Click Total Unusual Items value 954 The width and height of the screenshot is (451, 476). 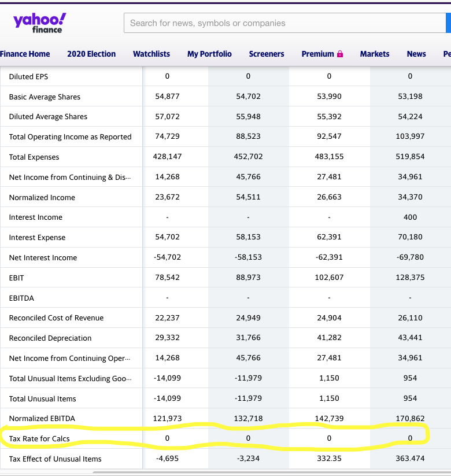click(410, 398)
